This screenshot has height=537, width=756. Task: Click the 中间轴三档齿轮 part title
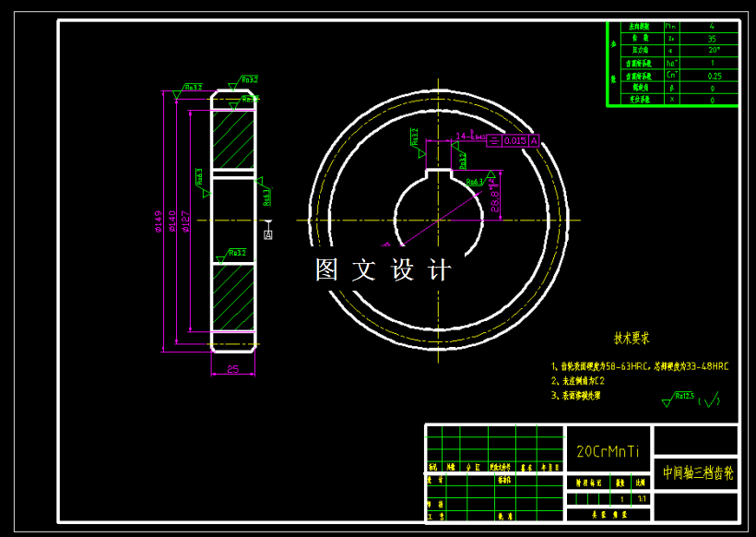click(698, 472)
